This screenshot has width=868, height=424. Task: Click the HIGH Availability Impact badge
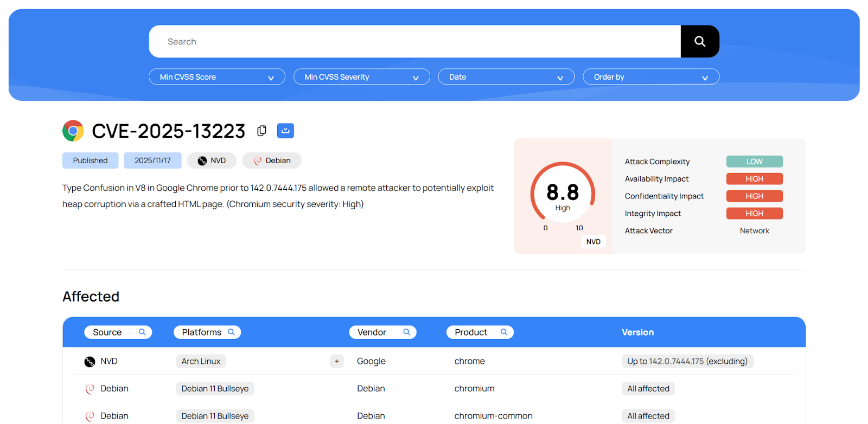[x=755, y=179]
